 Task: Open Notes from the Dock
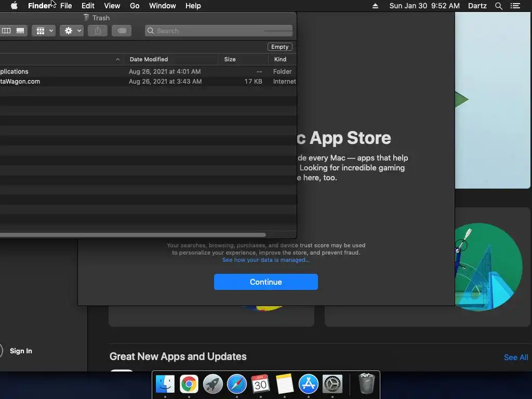[284, 384]
